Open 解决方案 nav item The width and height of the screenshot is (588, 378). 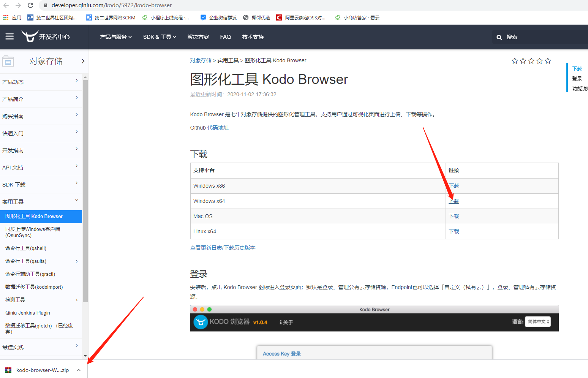tap(198, 37)
